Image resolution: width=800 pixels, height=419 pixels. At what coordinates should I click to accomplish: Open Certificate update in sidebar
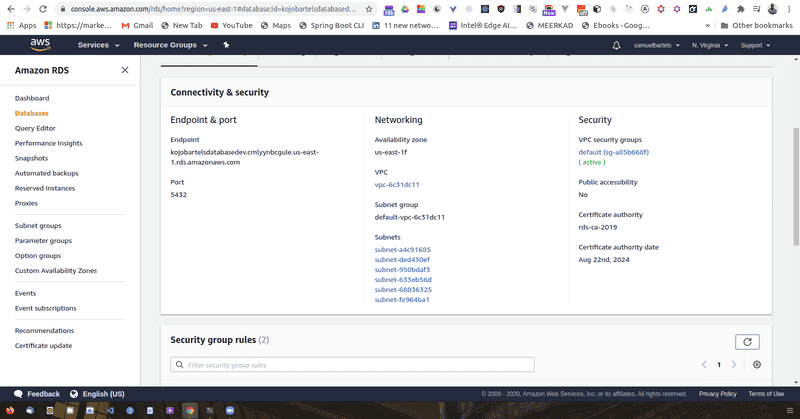(43, 346)
